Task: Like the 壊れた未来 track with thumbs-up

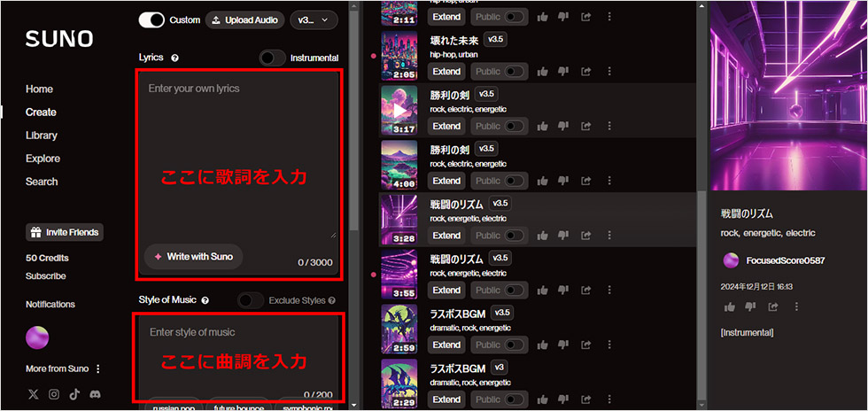Action: (542, 72)
